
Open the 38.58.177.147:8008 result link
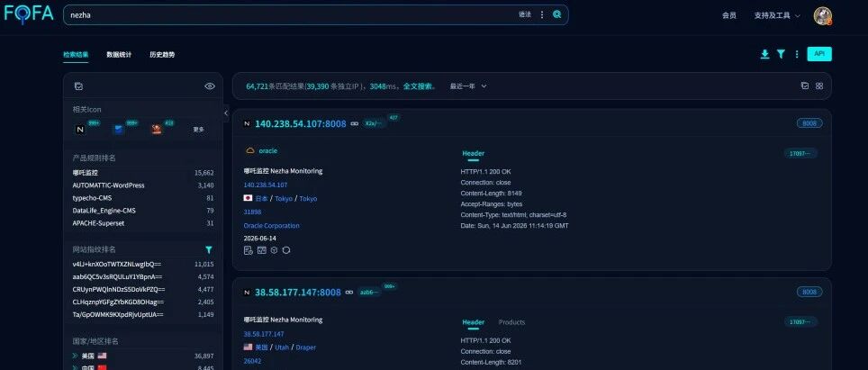tap(298, 293)
